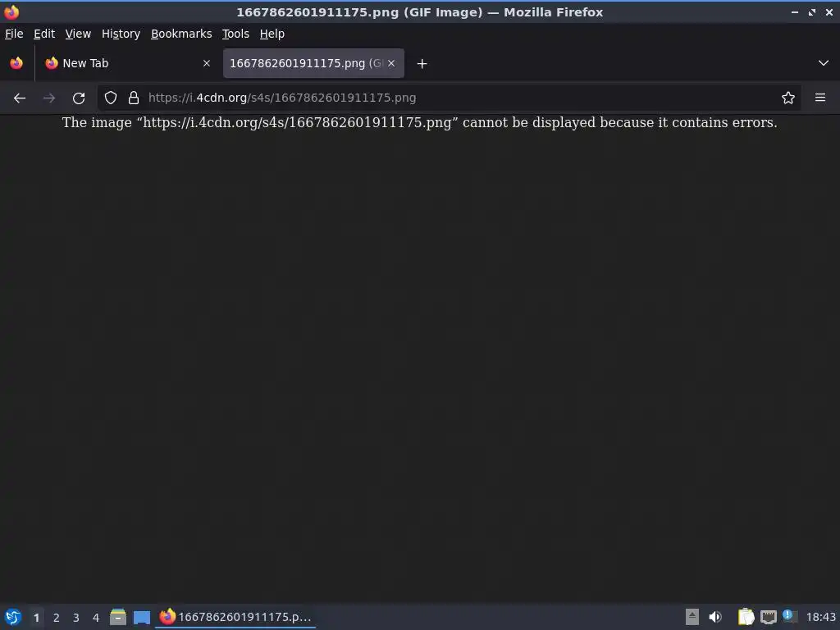
Task: Activate the Firefox taskbar window entry
Action: tap(235, 617)
